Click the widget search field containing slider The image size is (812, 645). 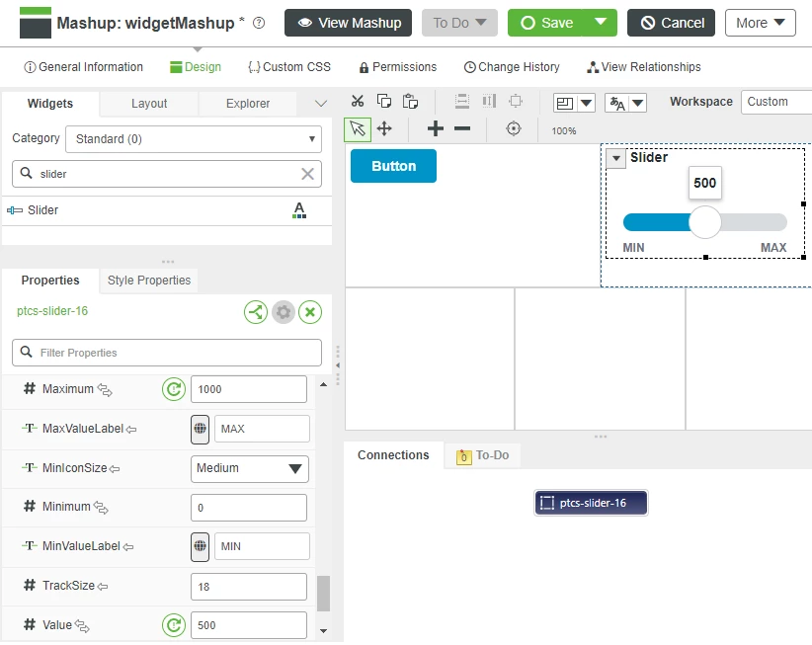coord(167,174)
